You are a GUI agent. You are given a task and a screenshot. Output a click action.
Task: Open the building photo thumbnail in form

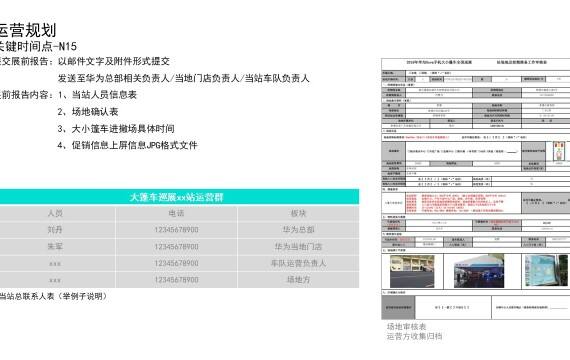pos(412,271)
